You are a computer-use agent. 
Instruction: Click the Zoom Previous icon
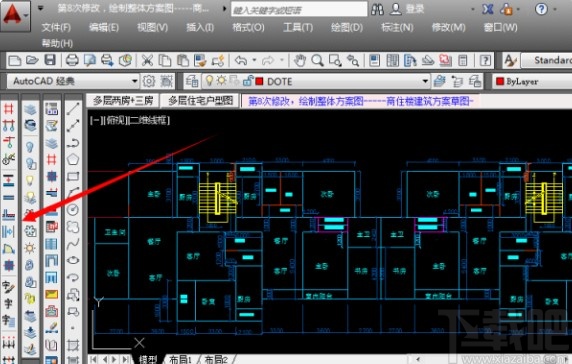pyautogui.click(x=353, y=60)
